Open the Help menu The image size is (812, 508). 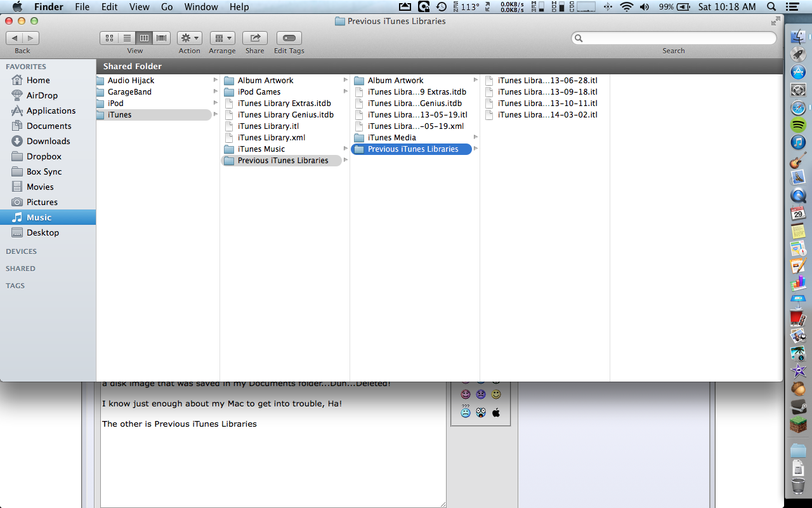click(x=239, y=7)
